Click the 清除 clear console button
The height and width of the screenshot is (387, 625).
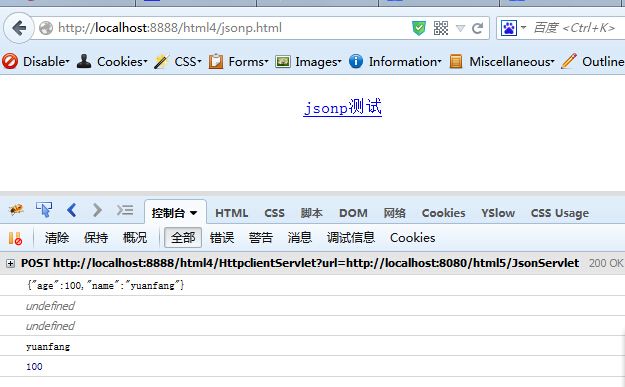pyautogui.click(x=57, y=238)
